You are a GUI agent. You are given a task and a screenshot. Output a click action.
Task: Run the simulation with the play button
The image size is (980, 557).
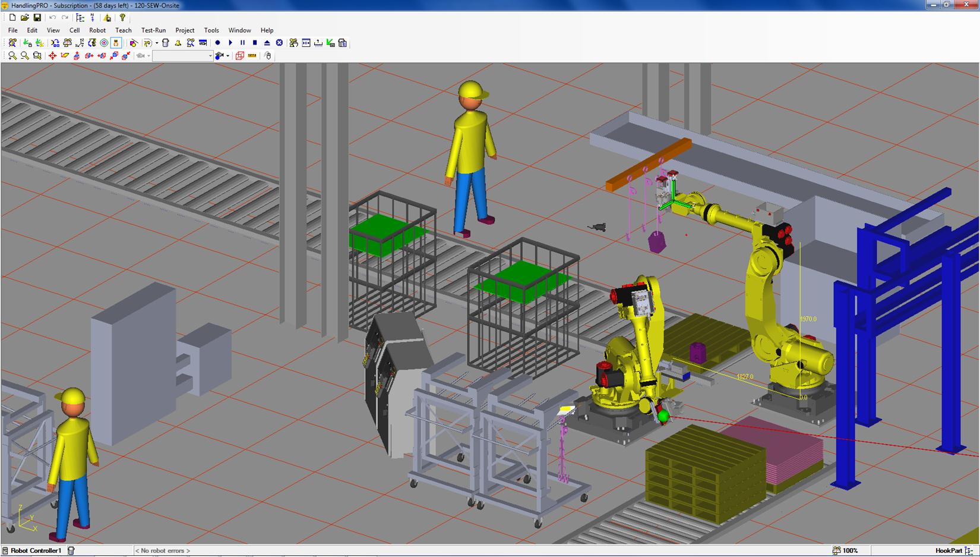[x=230, y=43]
